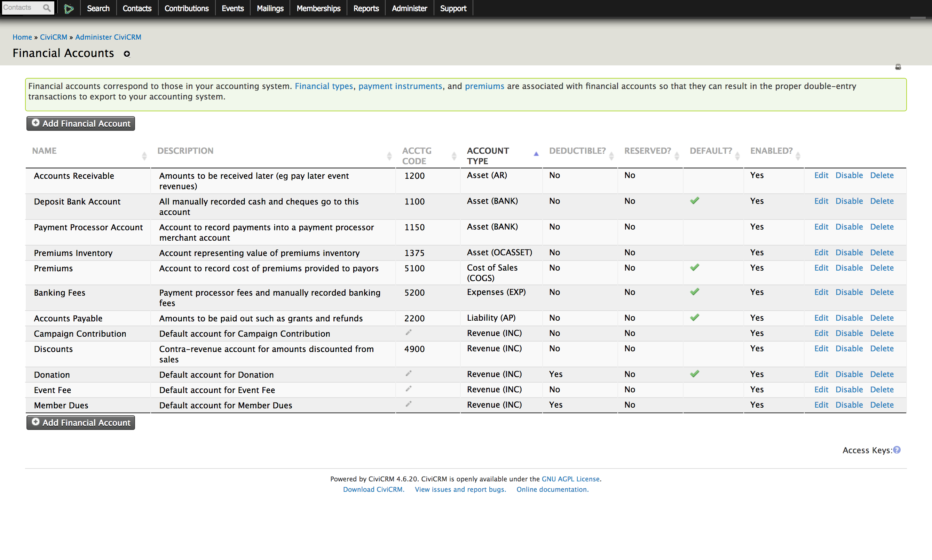The image size is (932, 560).
Task: Click the Download CiviCRM footer link
Action: (x=373, y=489)
